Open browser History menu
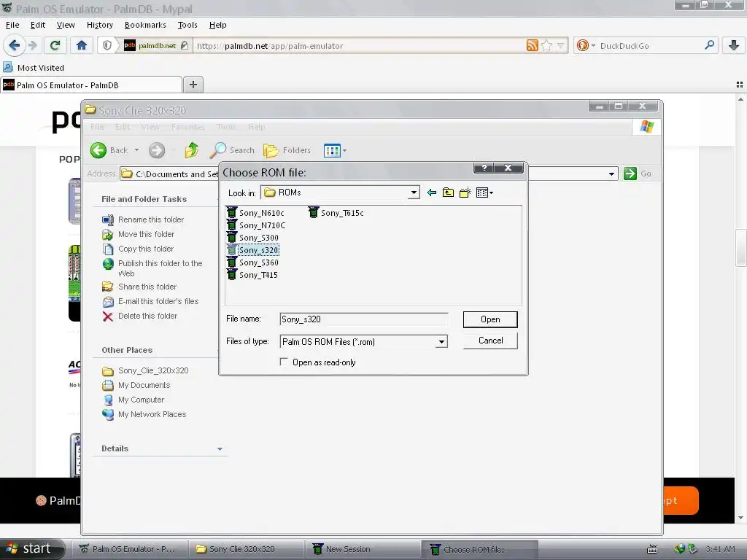Image resolution: width=747 pixels, height=560 pixels. (x=99, y=25)
